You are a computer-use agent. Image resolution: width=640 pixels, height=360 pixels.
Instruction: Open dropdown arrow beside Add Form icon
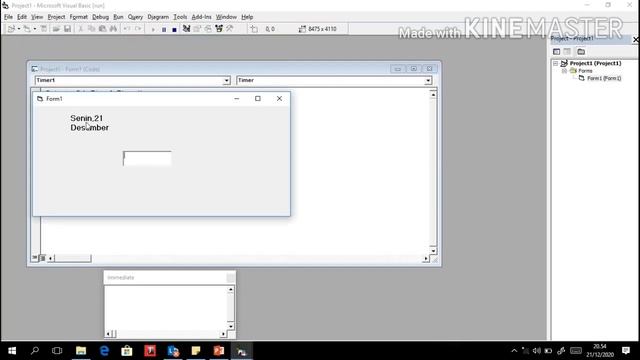pyautogui.click(x=34, y=29)
